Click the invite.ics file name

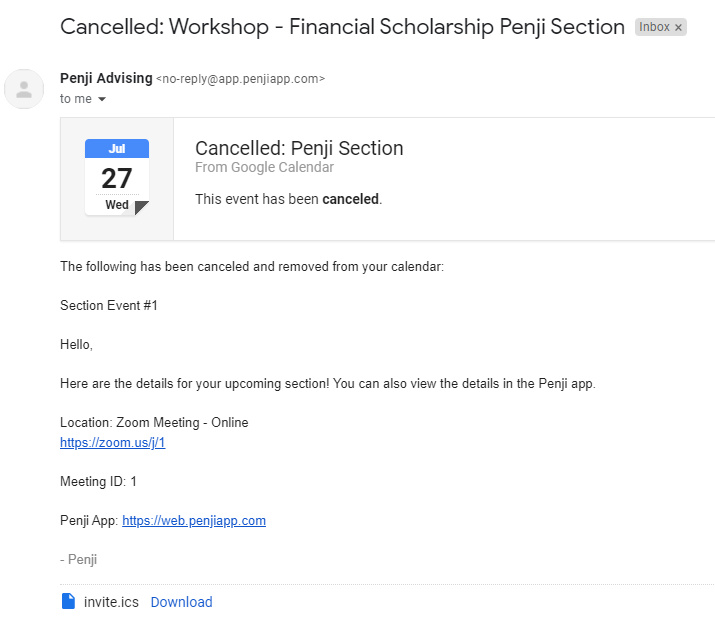pos(111,602)
